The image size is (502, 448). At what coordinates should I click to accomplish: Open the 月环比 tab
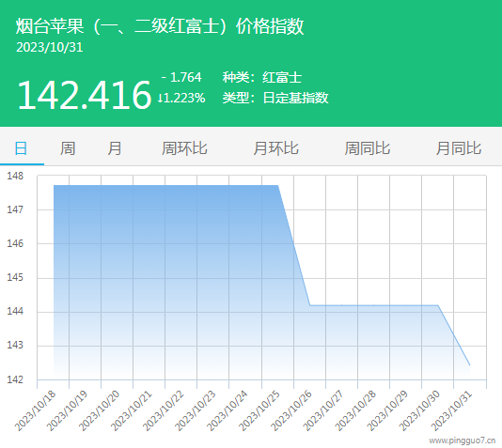275,148
